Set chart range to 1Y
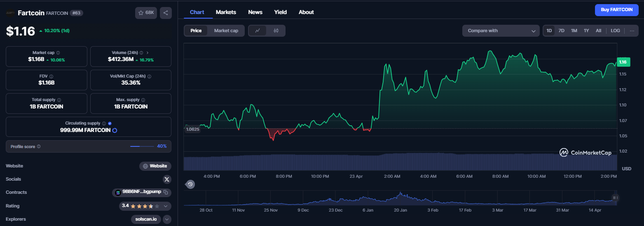 point(586,31)
